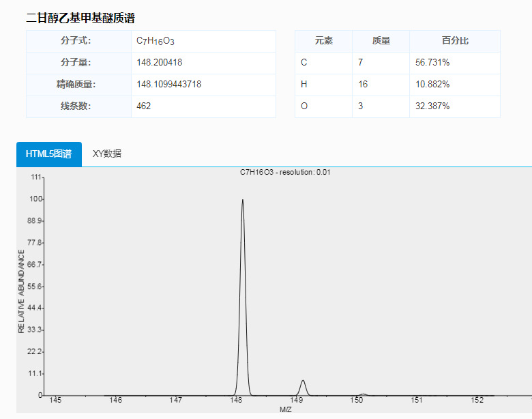Click the 分子式 row label
This screenshot has height=419, width=532.
(x=75, y=41)
